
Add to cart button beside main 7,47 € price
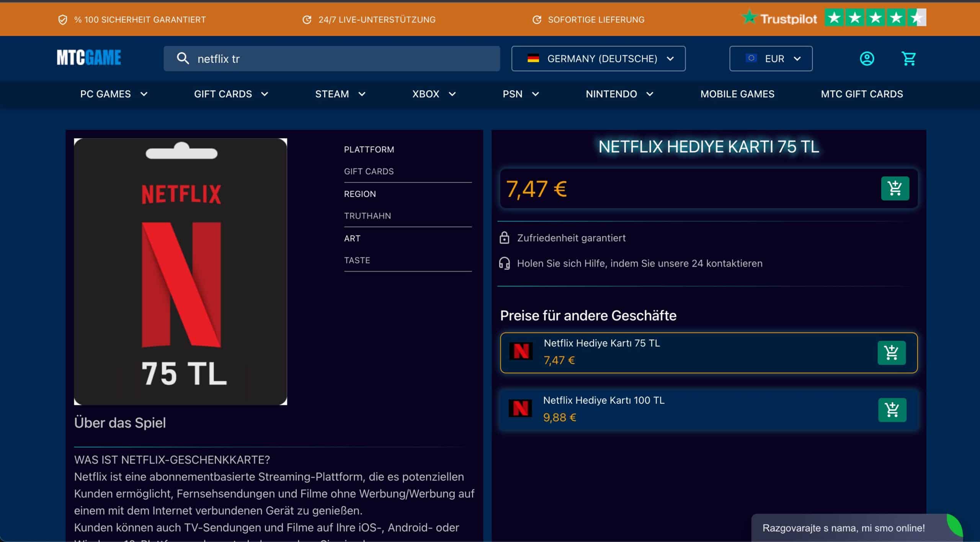[x=895, y=188]
